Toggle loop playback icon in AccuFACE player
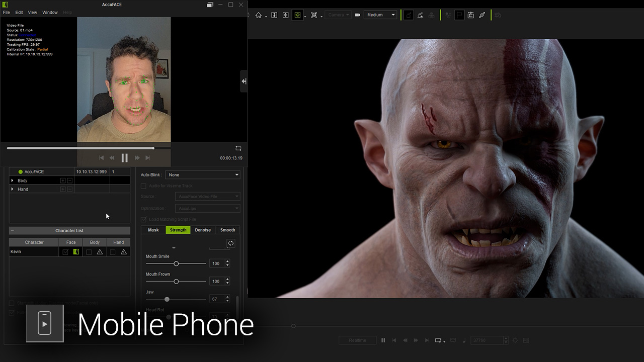 (x=238, y=148)
